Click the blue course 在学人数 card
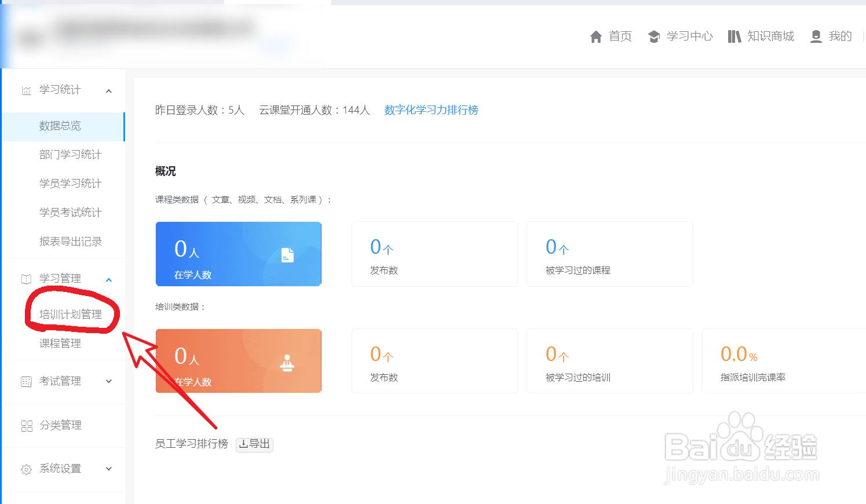866x504 pixels. pyautogui.click(x=239, y=254)
